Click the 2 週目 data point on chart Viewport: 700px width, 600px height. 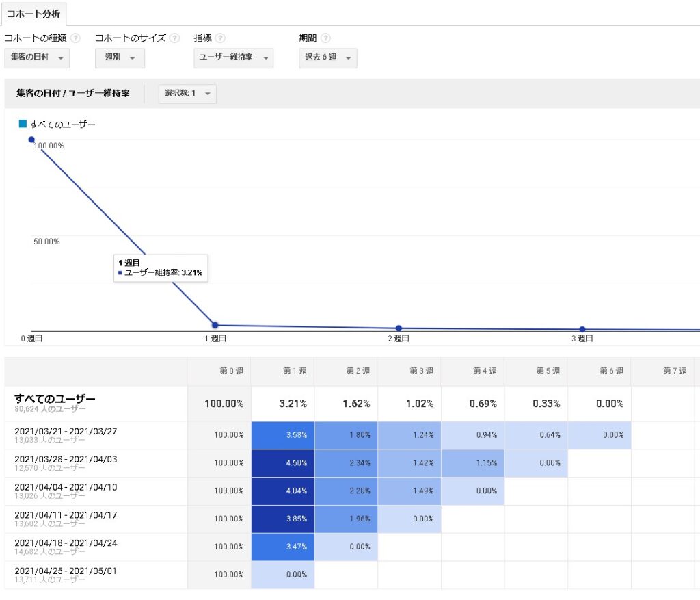click(x=399, y=328)
